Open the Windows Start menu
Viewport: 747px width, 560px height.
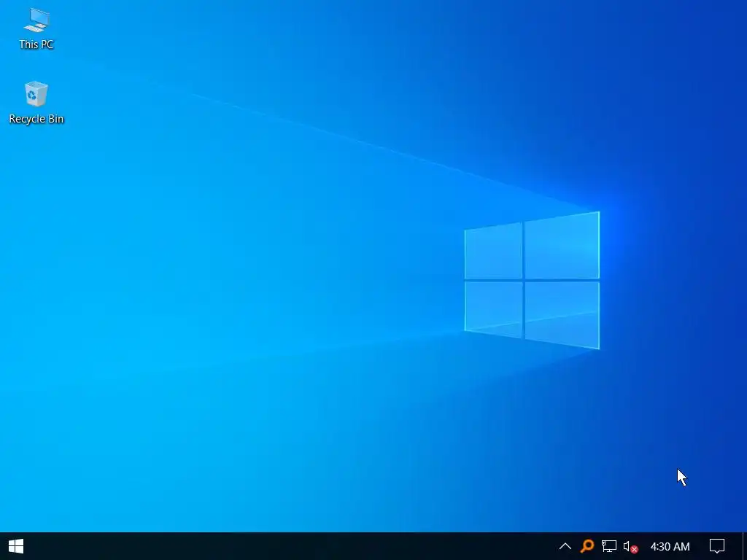click(16, 546)
